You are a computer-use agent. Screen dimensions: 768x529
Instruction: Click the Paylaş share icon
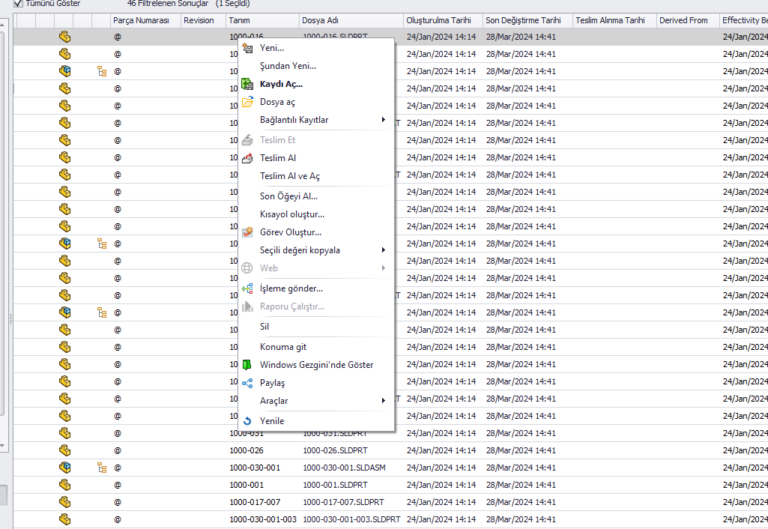pos(248,383)
